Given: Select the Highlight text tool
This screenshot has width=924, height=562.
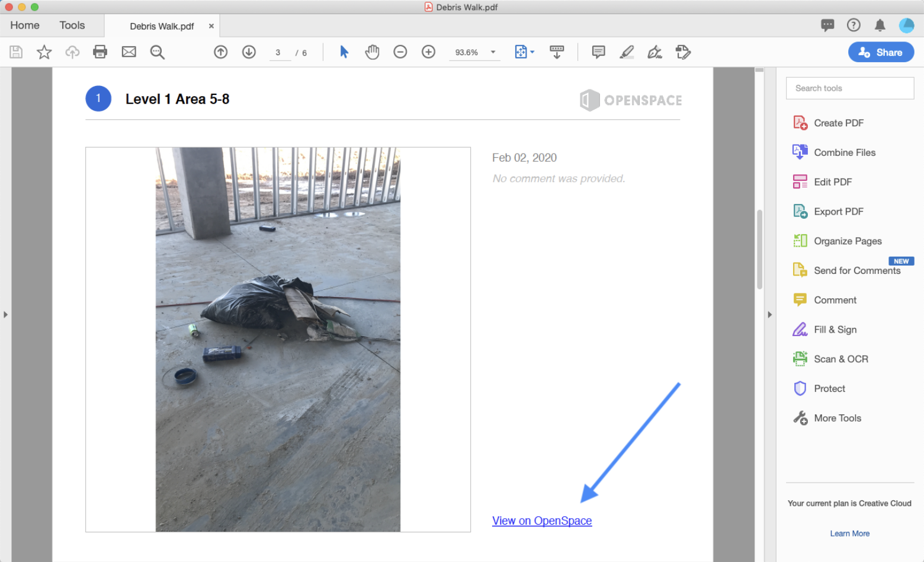Looking at the screenshot, I should [627, 52].
